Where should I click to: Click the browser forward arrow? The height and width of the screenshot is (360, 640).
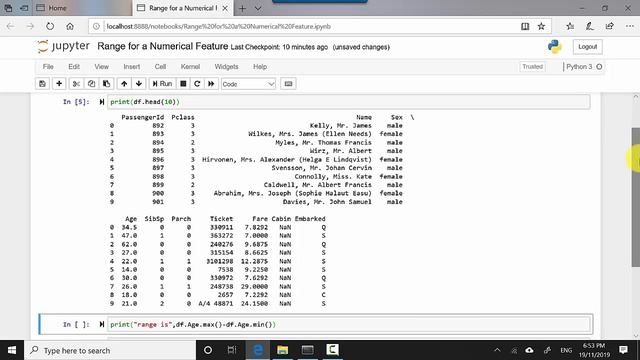coord(30,26)
